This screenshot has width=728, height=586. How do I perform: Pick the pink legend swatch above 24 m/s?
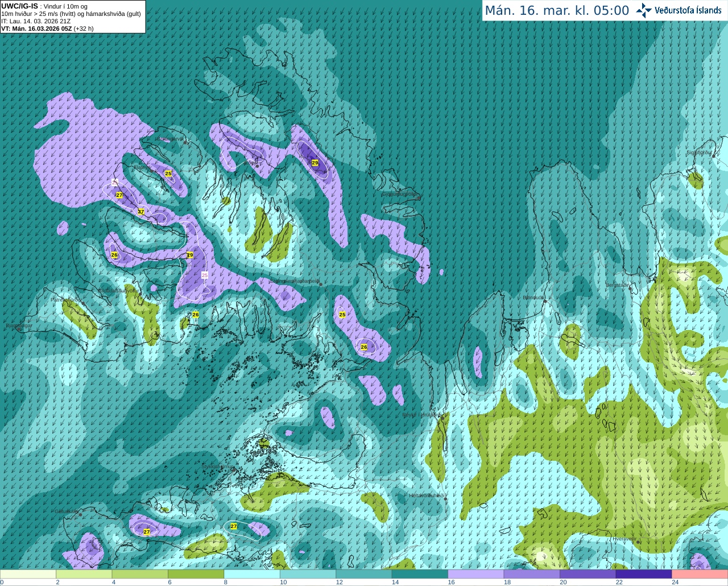click(700, 574)
